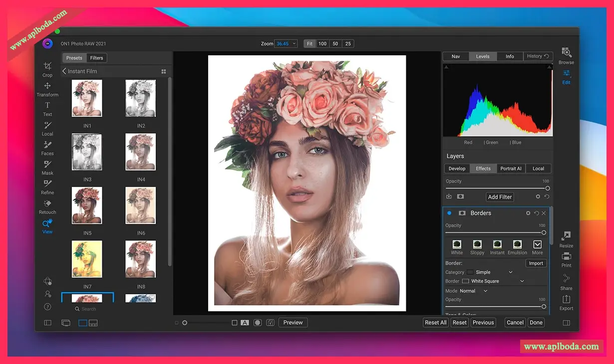Image resolution: width=614 pixels, height=364 pixels.
Task: Switch to the Filters tab
Action: (96, 58)
